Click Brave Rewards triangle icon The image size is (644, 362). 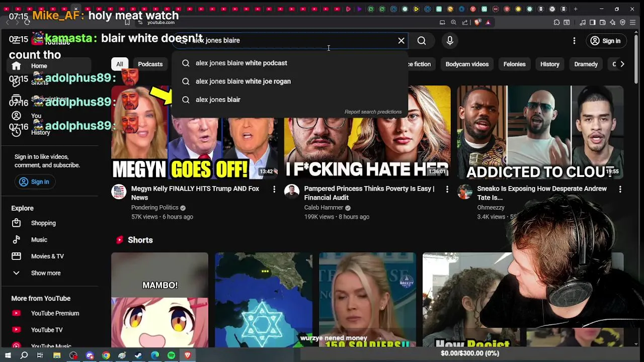pyautogui.click(x=488, y=22)
